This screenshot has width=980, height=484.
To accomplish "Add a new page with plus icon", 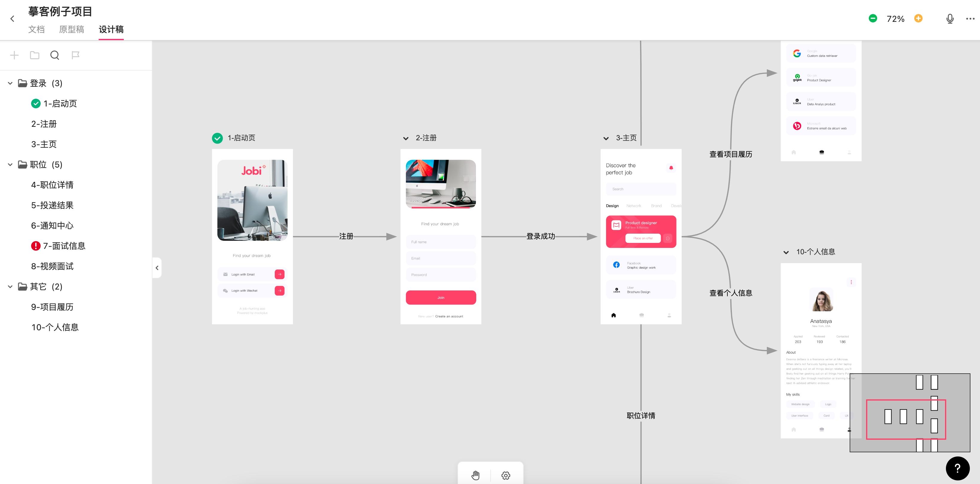I will tap(14, 55).
